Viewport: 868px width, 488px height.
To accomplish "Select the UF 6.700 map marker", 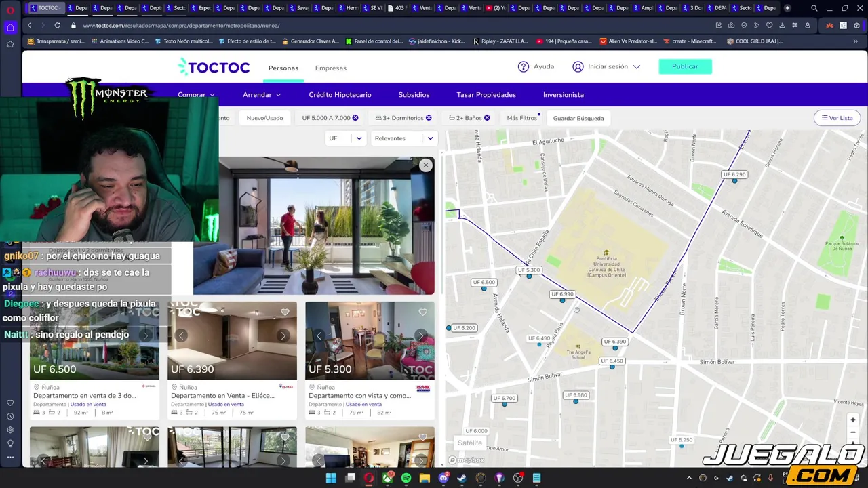I will pos(504,399).
